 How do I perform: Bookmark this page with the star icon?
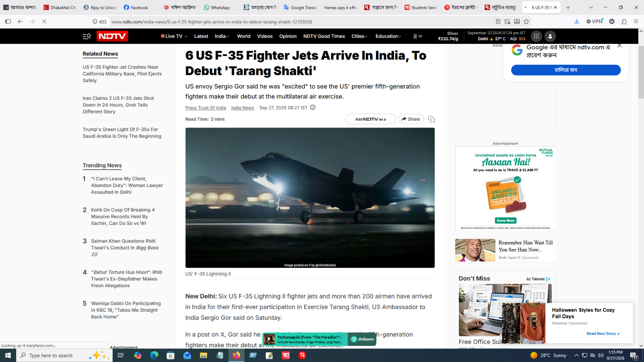coord(526,21)
